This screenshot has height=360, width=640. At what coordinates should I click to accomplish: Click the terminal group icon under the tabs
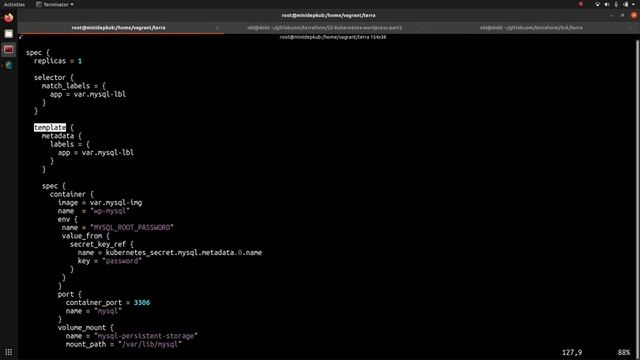[x=21, y=37]
